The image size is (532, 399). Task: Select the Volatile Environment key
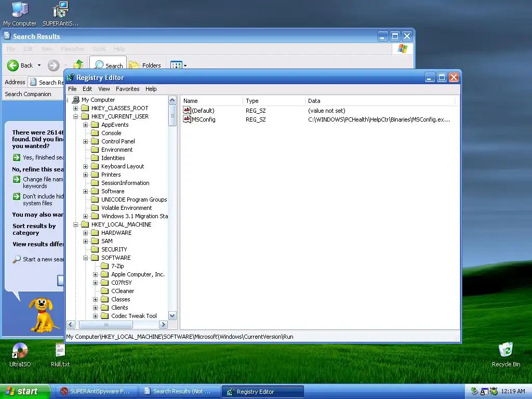pos(126,208)
